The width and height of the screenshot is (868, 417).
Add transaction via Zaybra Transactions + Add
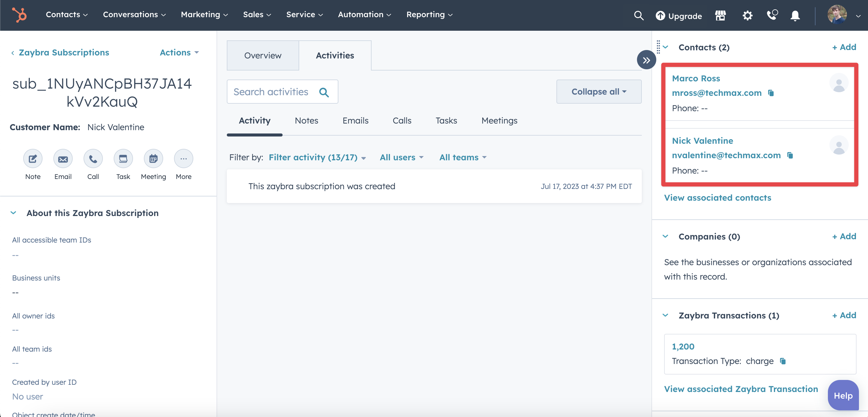pos(844,315)
